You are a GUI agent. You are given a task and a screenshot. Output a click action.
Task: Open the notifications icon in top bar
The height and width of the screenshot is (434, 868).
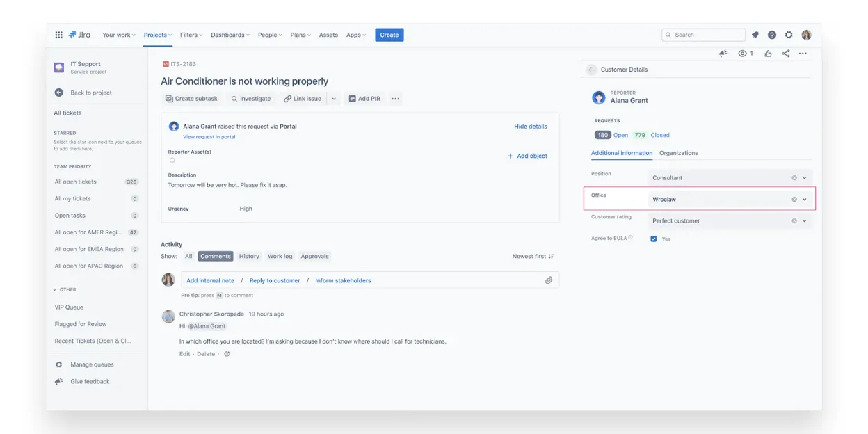pyautogui.click(x=755, y=35)
